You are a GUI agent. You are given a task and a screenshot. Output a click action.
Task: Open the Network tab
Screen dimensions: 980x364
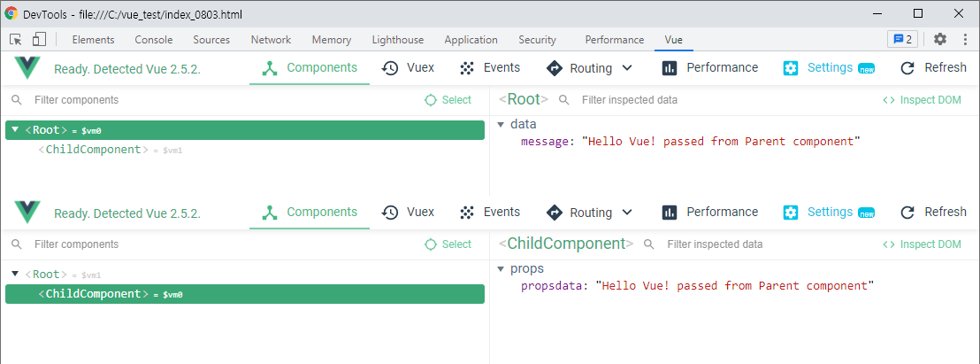[271, 39]
